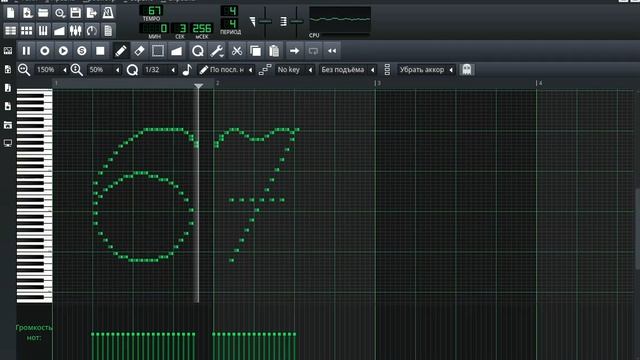Quantize the selected notes
The image size is (640, 360).
[x=198, y=51]
